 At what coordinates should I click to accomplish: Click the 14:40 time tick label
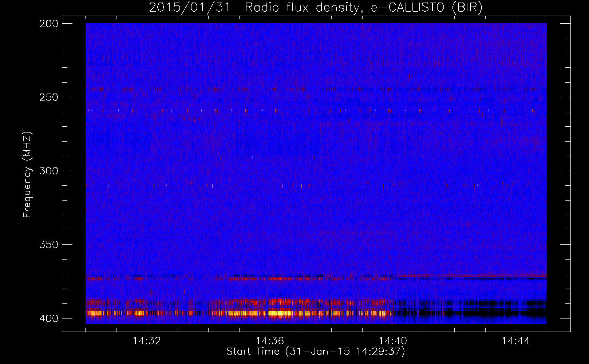[x=393, y=341]
